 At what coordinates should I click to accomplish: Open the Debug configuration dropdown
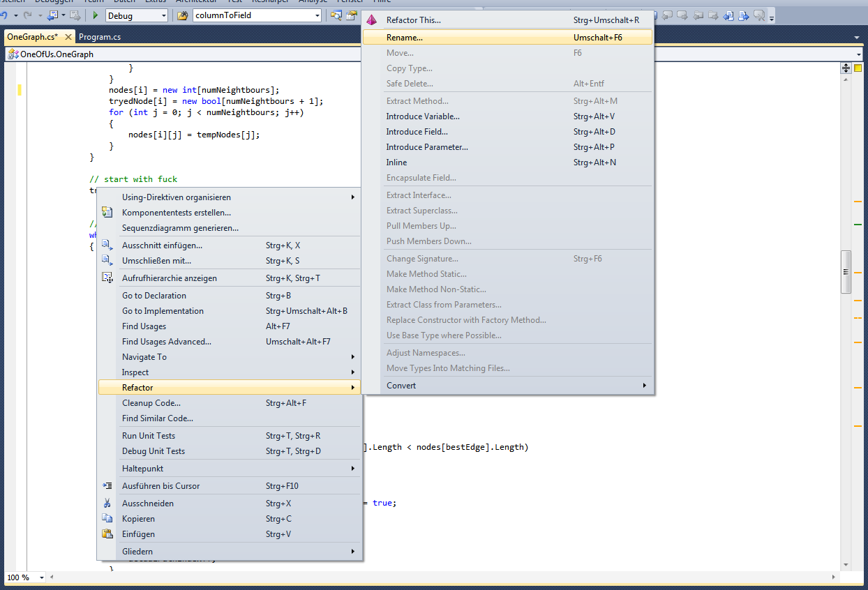coord(164,15)
